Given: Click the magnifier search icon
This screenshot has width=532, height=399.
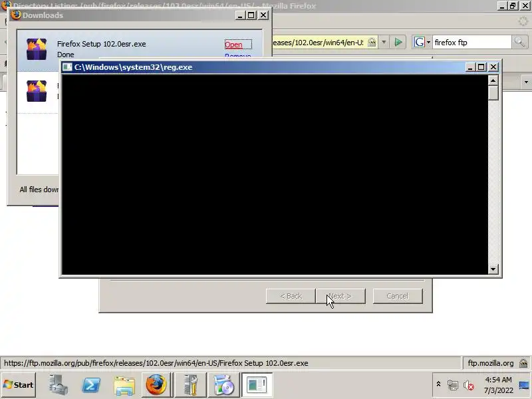Looking at the screenshot, I should point(519,43).
